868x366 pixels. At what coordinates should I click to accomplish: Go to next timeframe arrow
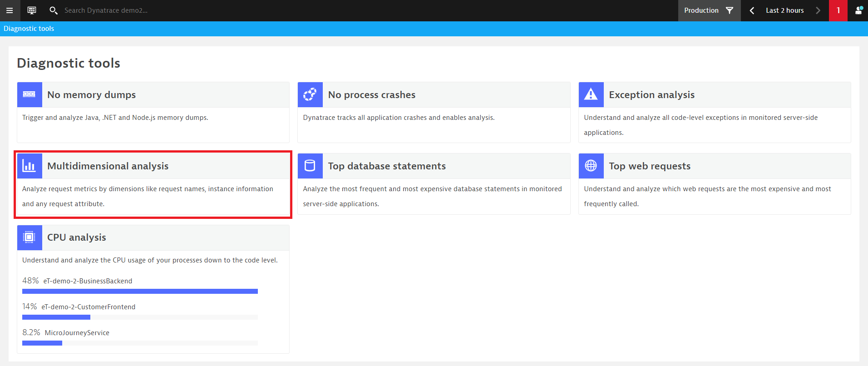pos(818,10)
